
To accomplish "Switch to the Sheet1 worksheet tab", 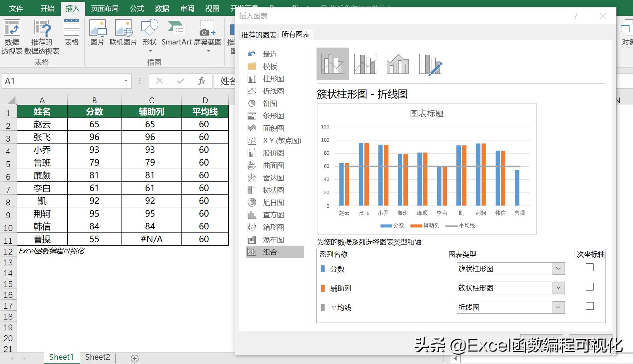I will pos(61,357).
